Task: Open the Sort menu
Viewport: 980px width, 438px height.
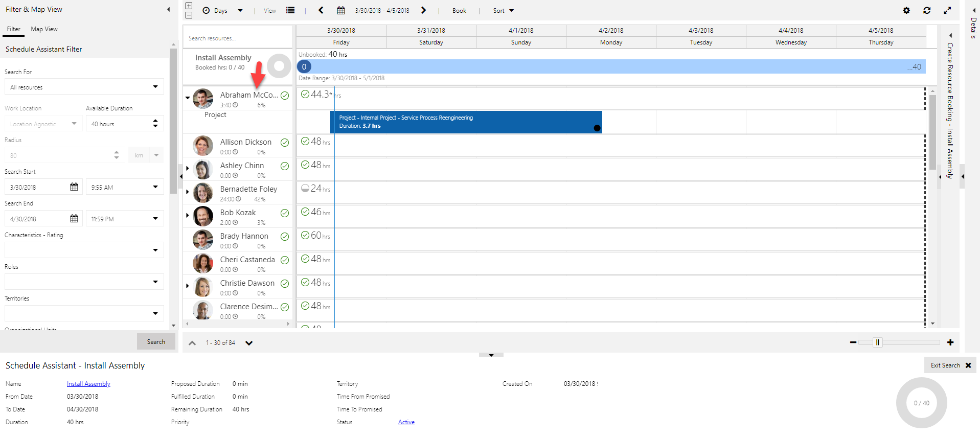Action: [503, 11]
